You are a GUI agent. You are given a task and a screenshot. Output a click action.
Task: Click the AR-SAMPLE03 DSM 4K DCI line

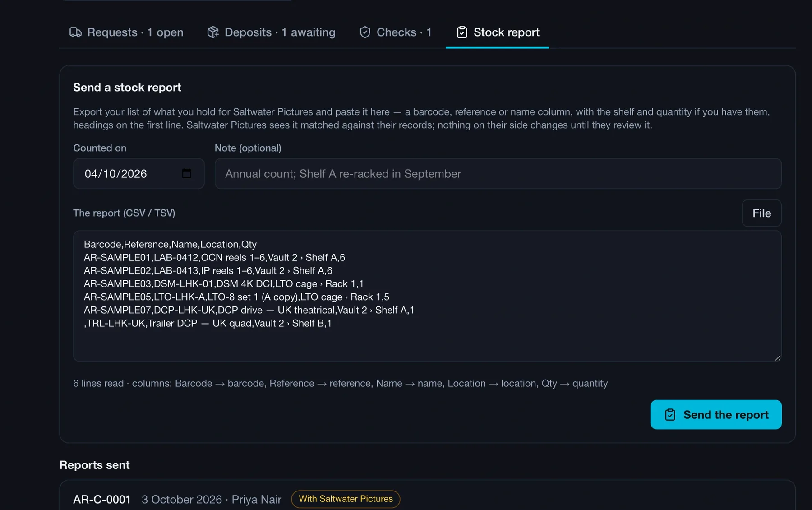(224, 283)
